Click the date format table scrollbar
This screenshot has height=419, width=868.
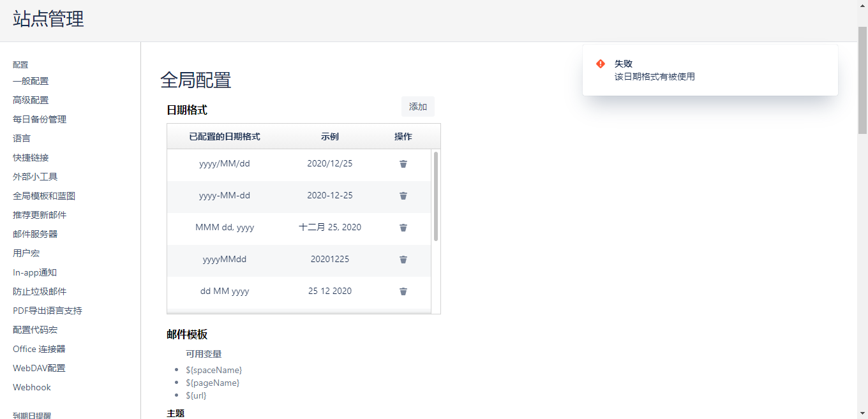436,196
